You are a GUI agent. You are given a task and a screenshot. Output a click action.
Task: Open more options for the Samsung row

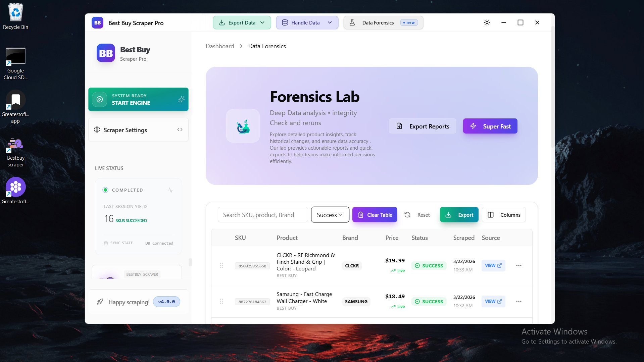(x=519, y=301)
